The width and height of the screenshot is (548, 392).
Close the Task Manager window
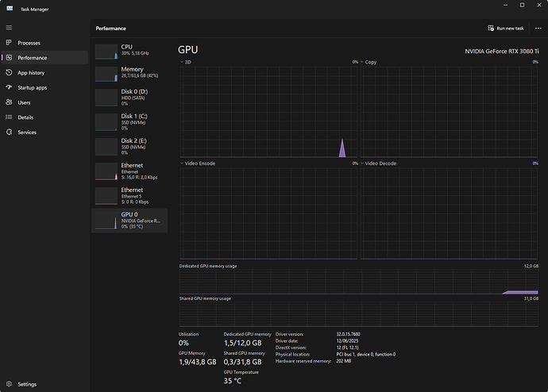(539, 5)
